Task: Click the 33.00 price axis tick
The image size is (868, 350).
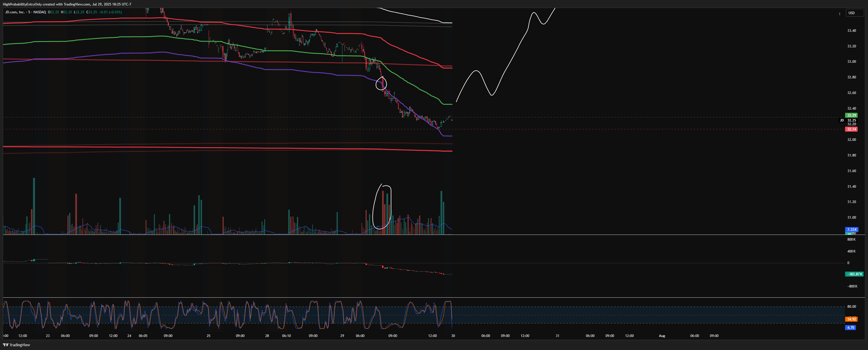Action: 852,62
